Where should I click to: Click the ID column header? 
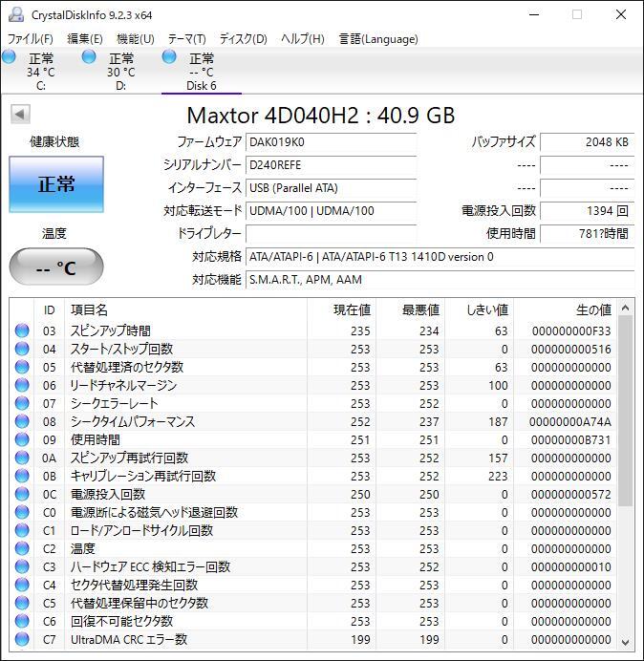coord(49,310)
